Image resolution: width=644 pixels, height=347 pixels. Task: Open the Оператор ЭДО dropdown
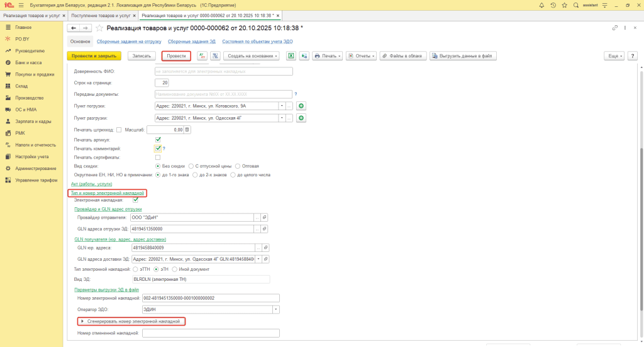[275, 309]
